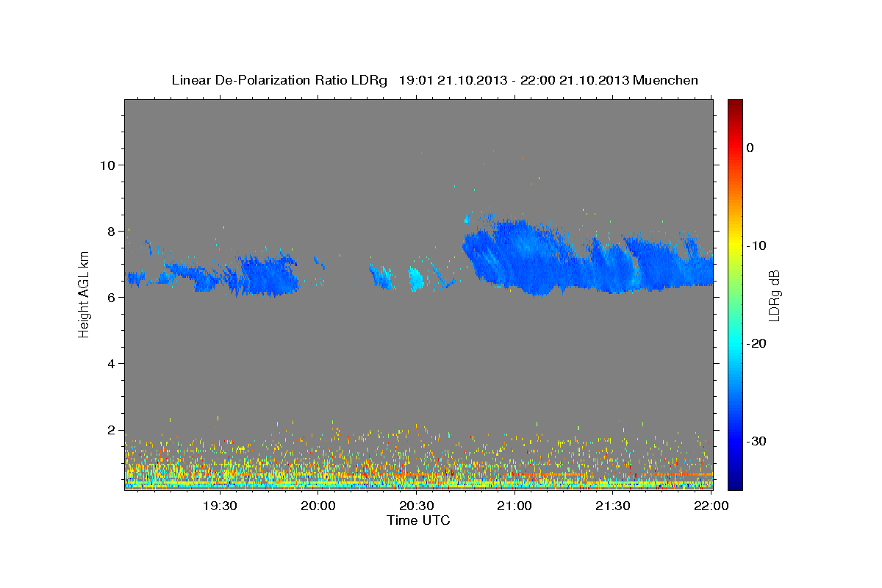Click the height axis label '4'
Screen dimensions: 882x588
pos(110,364)
